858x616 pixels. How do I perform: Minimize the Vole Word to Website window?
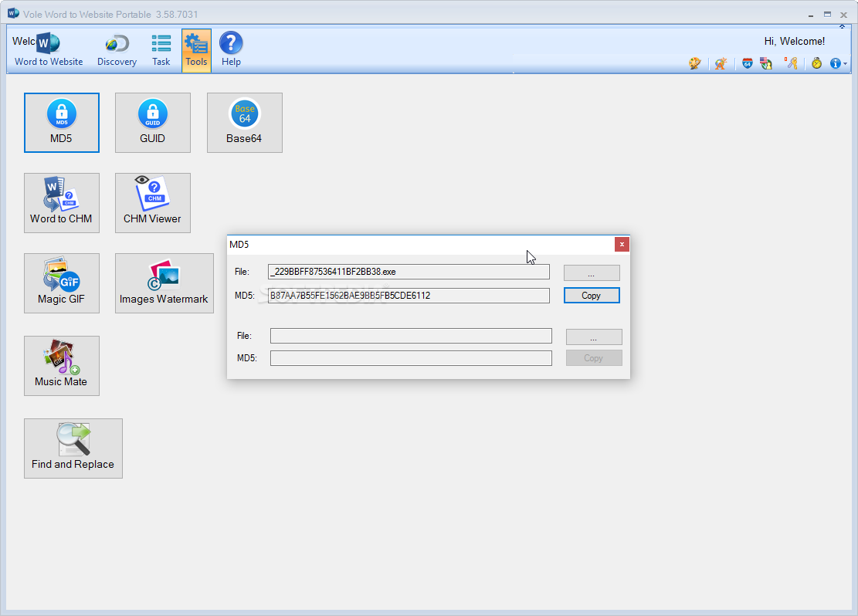tap(810, 15)
